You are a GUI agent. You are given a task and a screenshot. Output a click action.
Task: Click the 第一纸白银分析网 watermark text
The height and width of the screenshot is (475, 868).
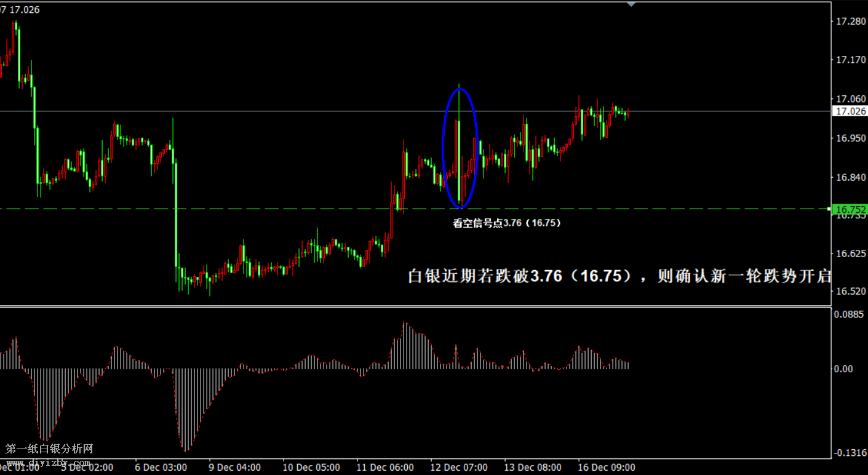click(x=49, y=449)
